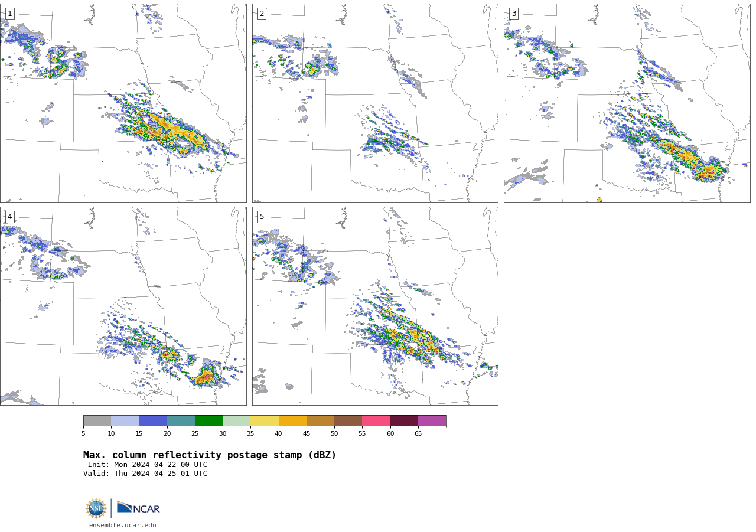Select the brown 50-55 dBZ swatch
This screenshot has width=756, height=532.
(348, 421)
